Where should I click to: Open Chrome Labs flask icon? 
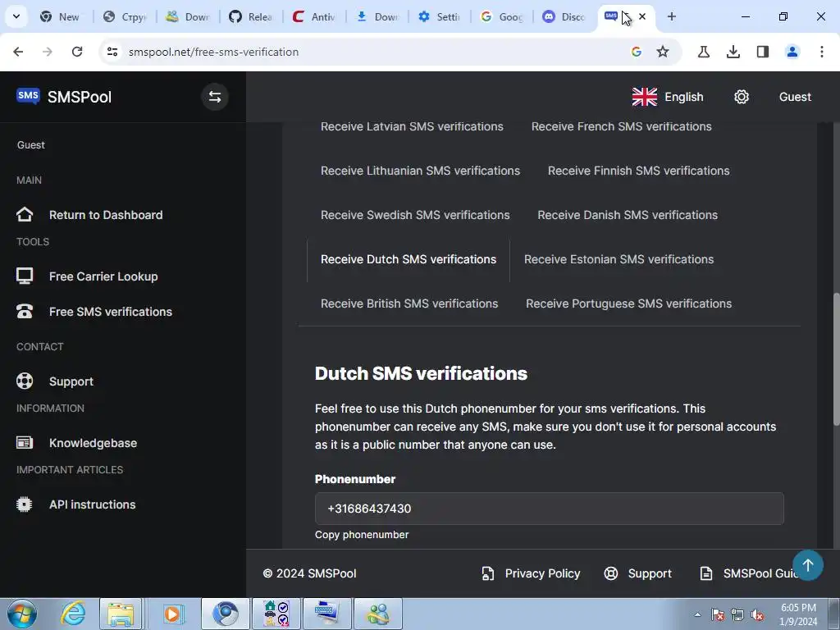704,52
